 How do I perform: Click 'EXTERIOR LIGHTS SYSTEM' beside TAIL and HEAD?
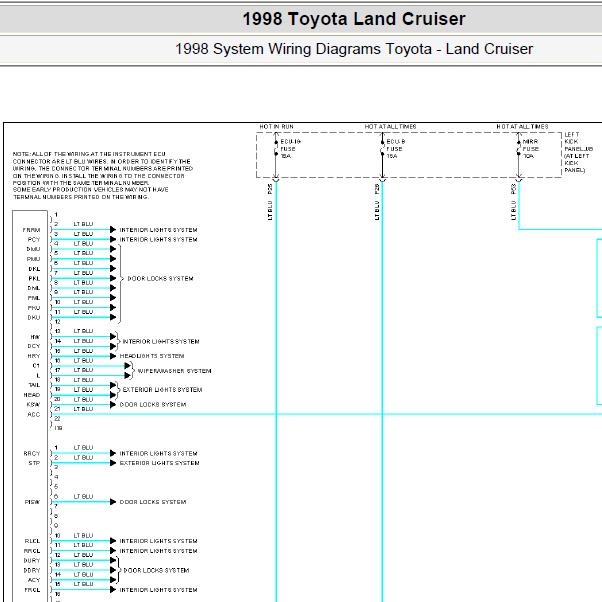coord(162,390)
